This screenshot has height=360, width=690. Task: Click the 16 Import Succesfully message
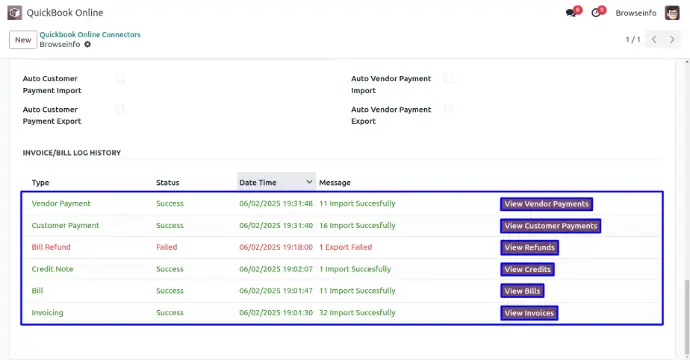click(357, 225)
